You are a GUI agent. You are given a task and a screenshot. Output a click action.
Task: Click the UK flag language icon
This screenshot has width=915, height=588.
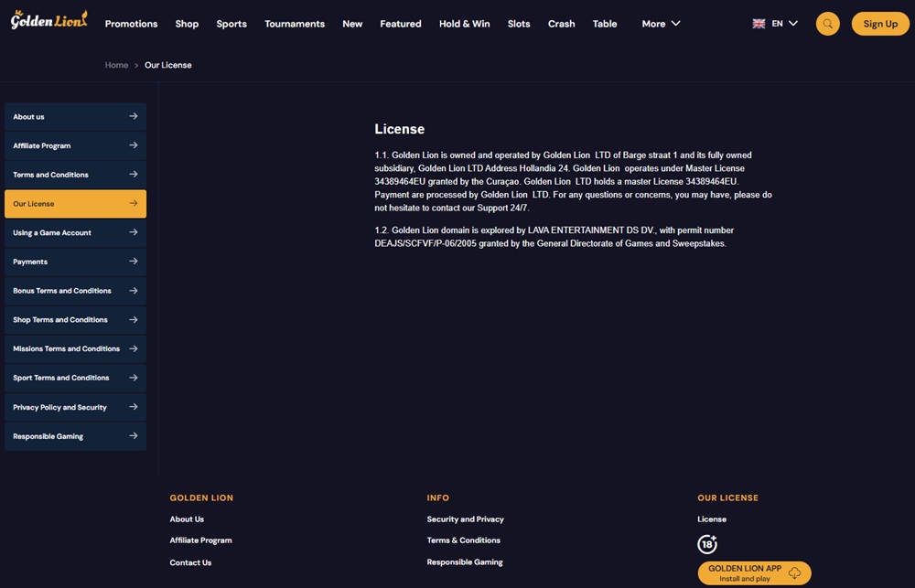[759, 24]
